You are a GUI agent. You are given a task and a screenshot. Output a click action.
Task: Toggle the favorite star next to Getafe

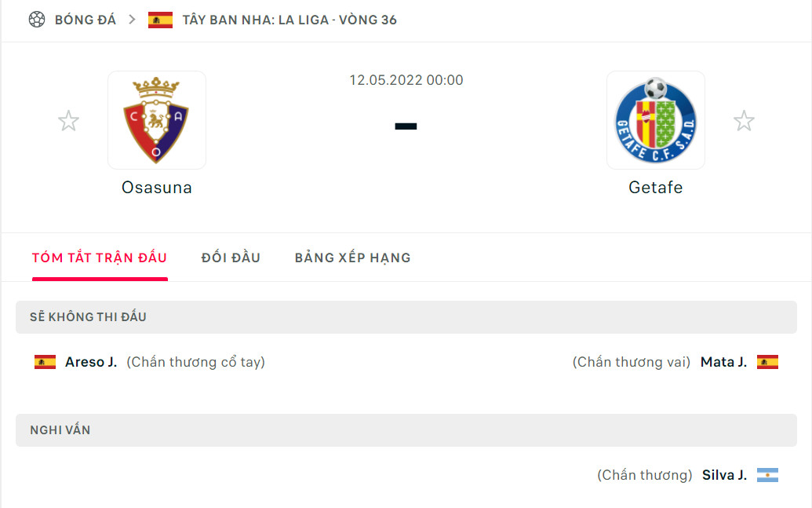744,120
